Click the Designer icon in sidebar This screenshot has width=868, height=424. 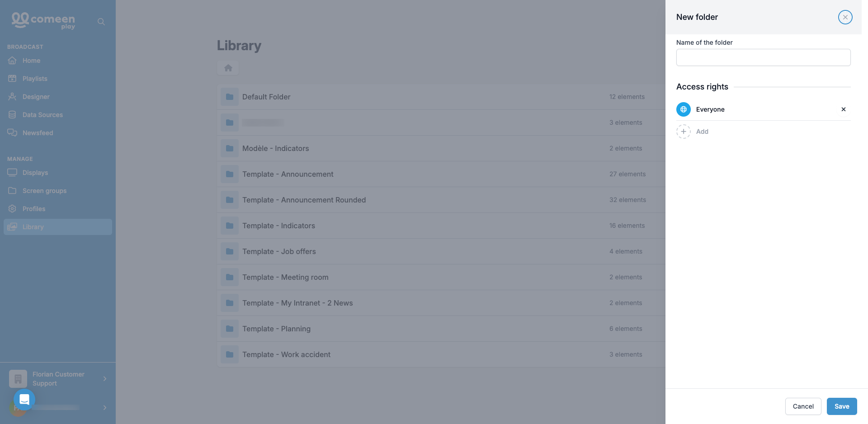tap(12, 96)
